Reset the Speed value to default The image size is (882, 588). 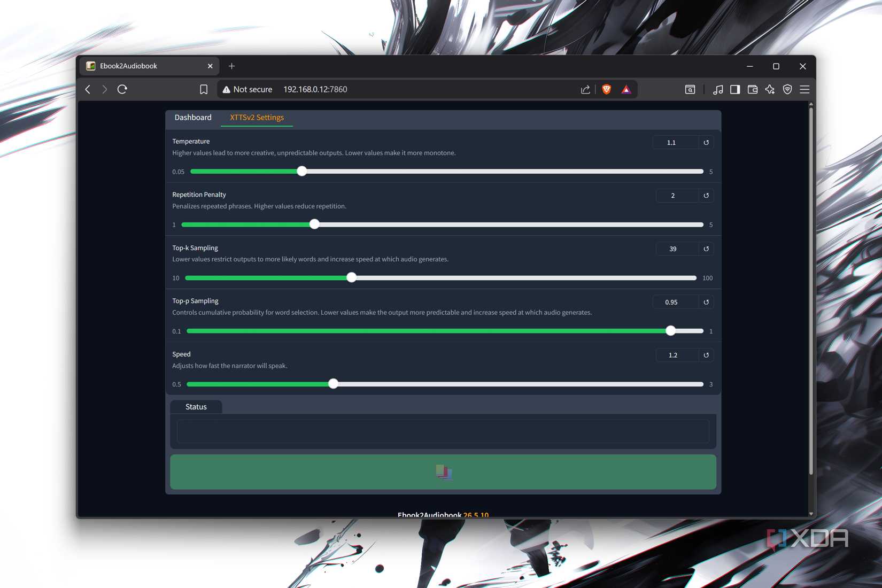(706, 355)
